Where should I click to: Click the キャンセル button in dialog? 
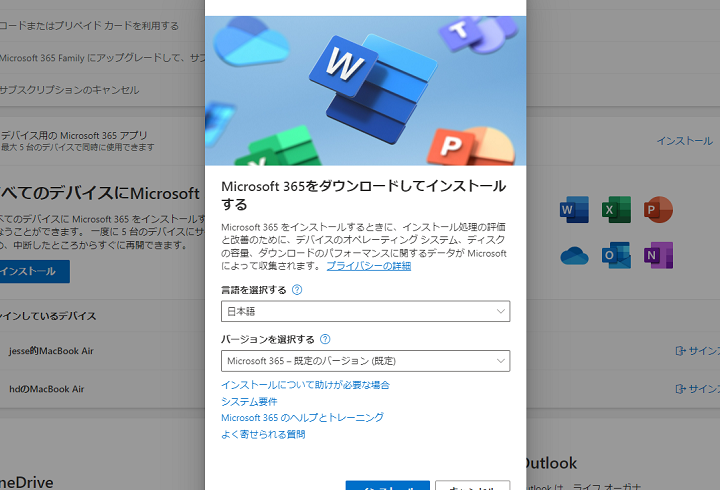(x=472, y=485)
